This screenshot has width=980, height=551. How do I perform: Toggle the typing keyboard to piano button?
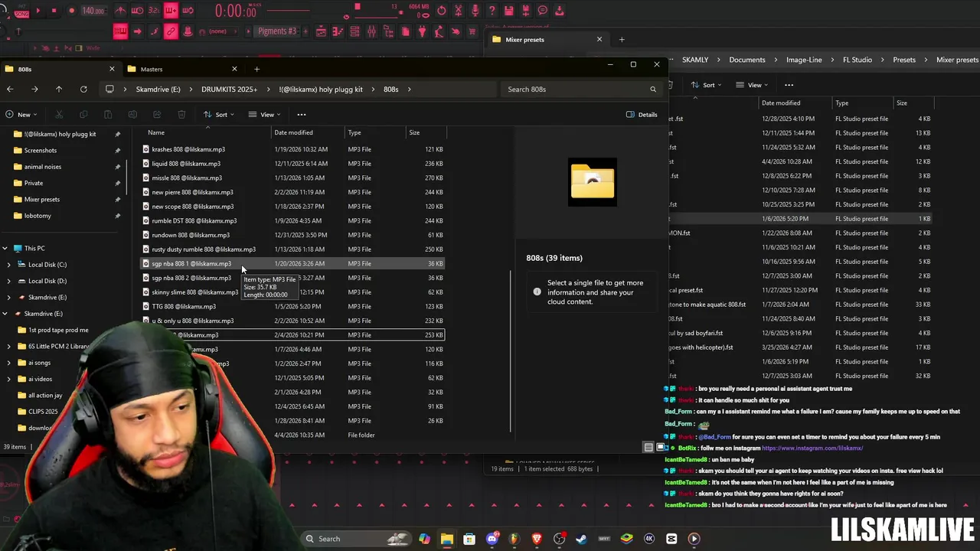[x=120, y=31]
